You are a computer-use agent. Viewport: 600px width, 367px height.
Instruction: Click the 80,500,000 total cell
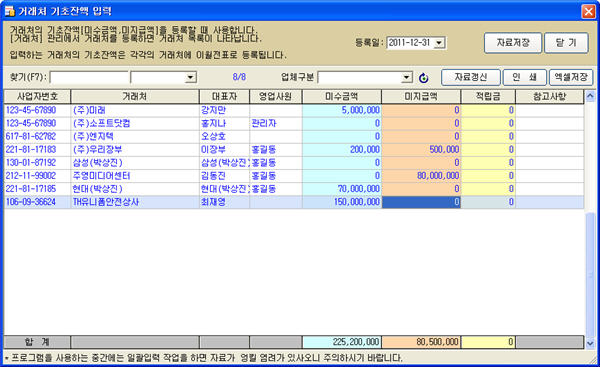[421, 342]
